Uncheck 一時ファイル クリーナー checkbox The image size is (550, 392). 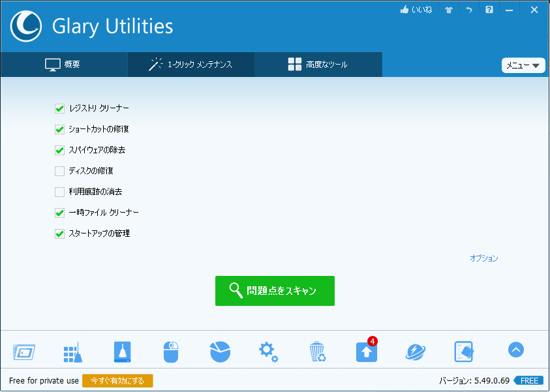point(59,213)
